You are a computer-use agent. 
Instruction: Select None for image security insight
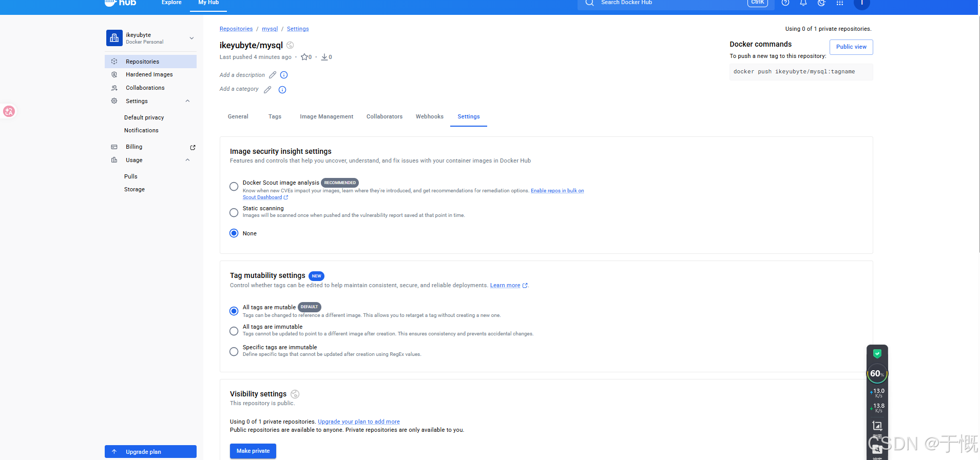coord(234,233)
